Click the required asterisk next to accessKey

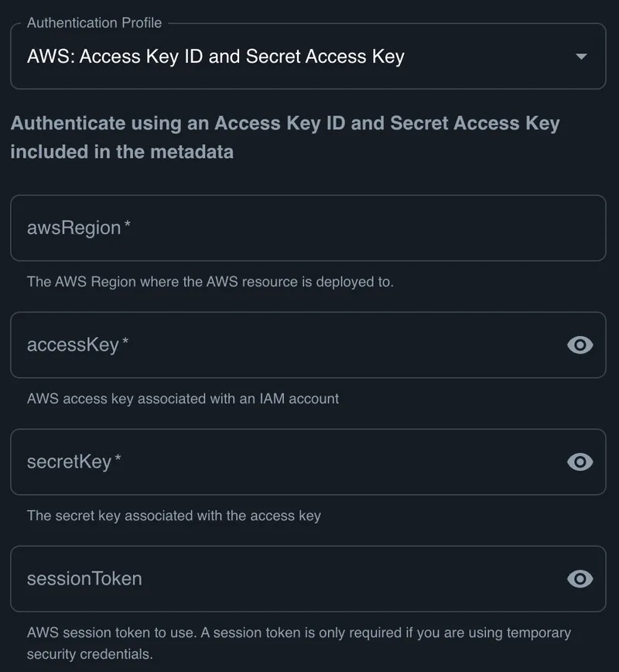[x=125, y=342]
